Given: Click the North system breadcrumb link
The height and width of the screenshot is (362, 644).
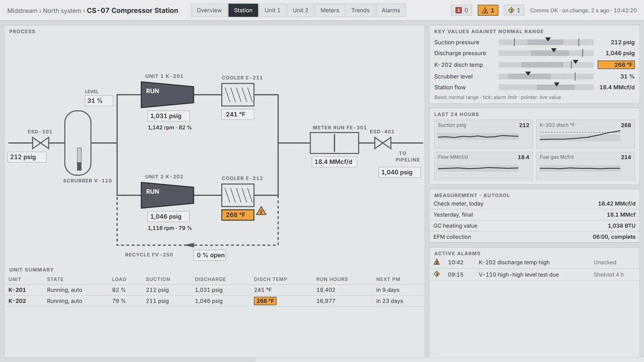Looking at the screenshot, I should pos(62,11).
